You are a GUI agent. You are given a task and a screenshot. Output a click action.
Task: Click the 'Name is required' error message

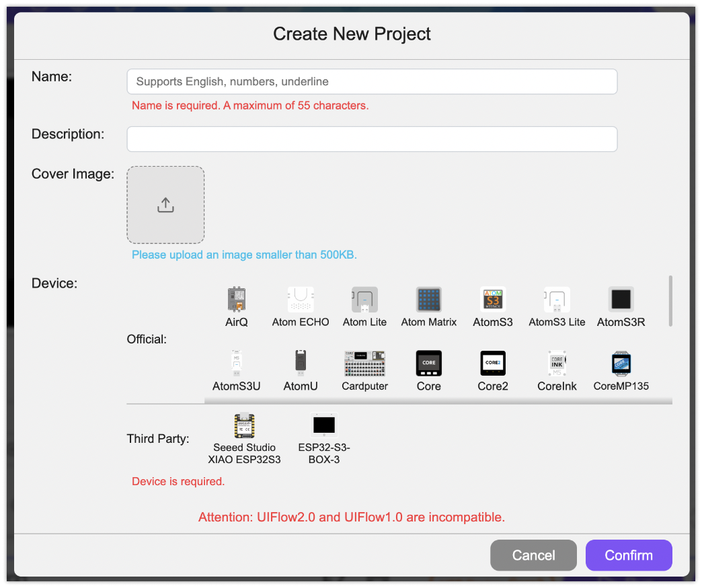(250, 106)
